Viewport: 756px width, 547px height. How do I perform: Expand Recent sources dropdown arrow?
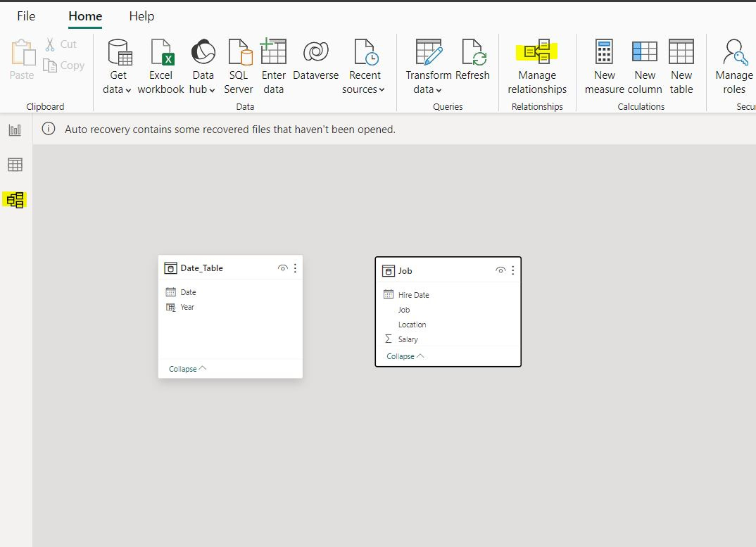(x=382, y=89)
